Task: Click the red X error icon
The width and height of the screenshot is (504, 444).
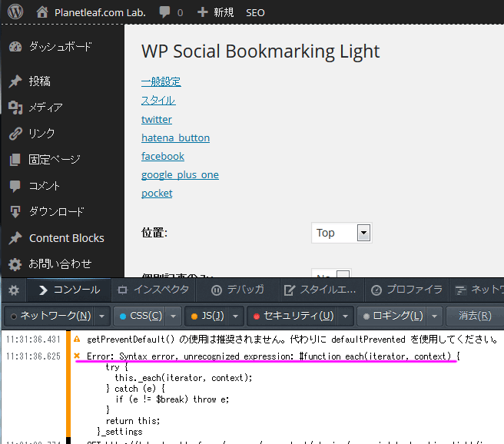Action: (77, 356)
